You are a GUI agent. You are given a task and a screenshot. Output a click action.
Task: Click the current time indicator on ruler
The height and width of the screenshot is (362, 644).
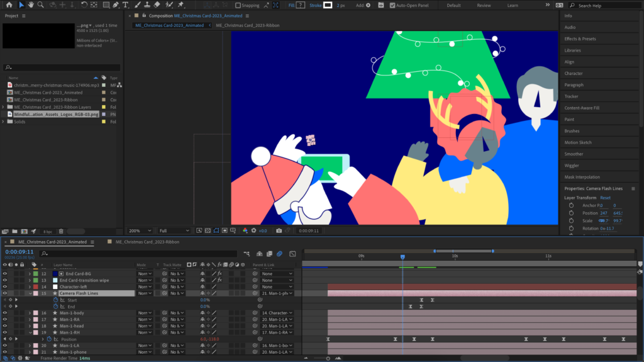point(402,257)
